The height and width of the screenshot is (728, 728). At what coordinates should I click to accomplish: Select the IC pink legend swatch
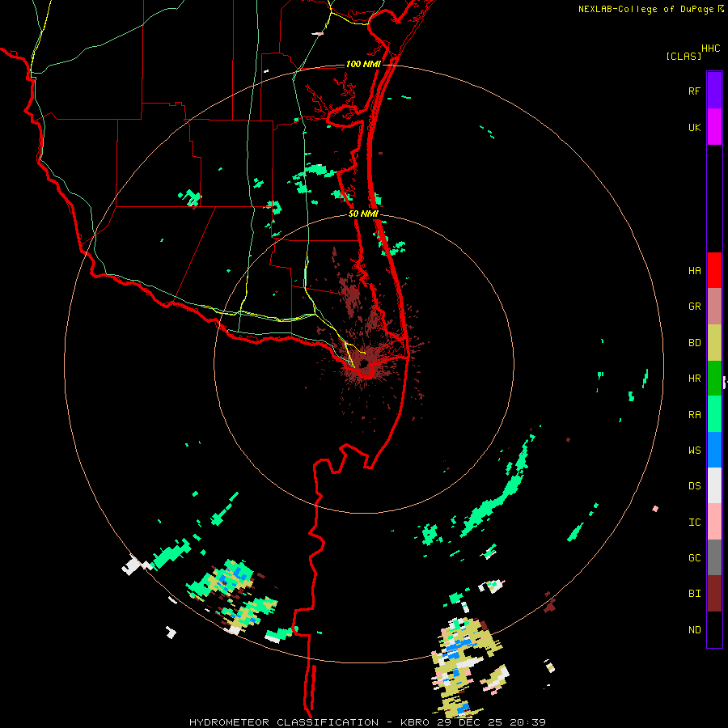click(x=714, y=522)
